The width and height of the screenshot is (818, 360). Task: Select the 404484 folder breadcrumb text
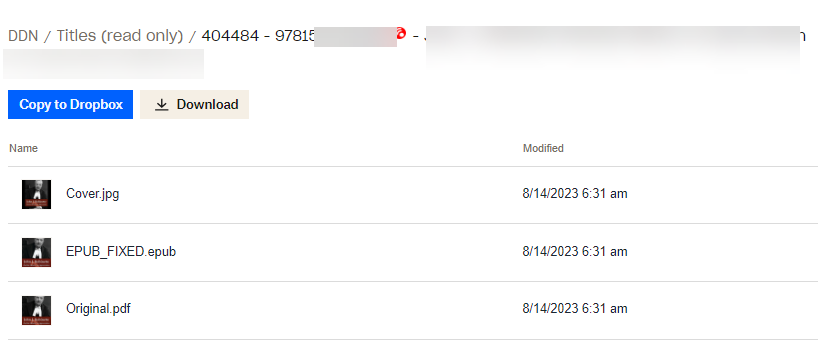coord(230,36)
